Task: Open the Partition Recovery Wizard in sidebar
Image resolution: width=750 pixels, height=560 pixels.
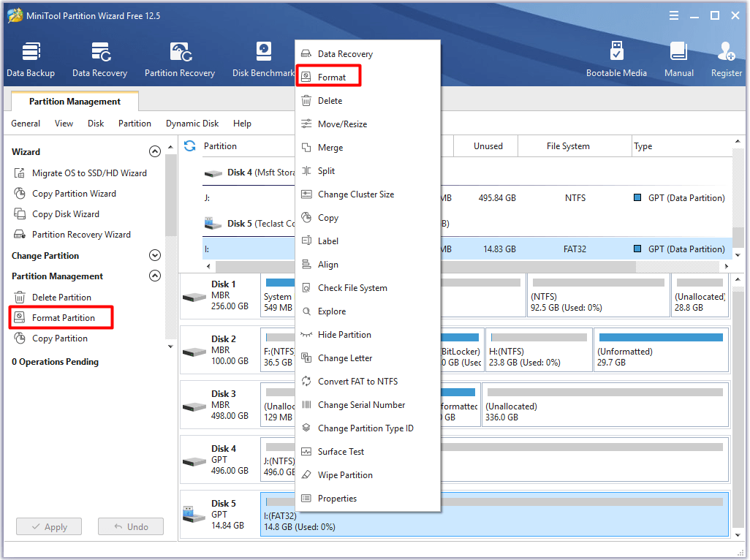Action: pos(72,235)
